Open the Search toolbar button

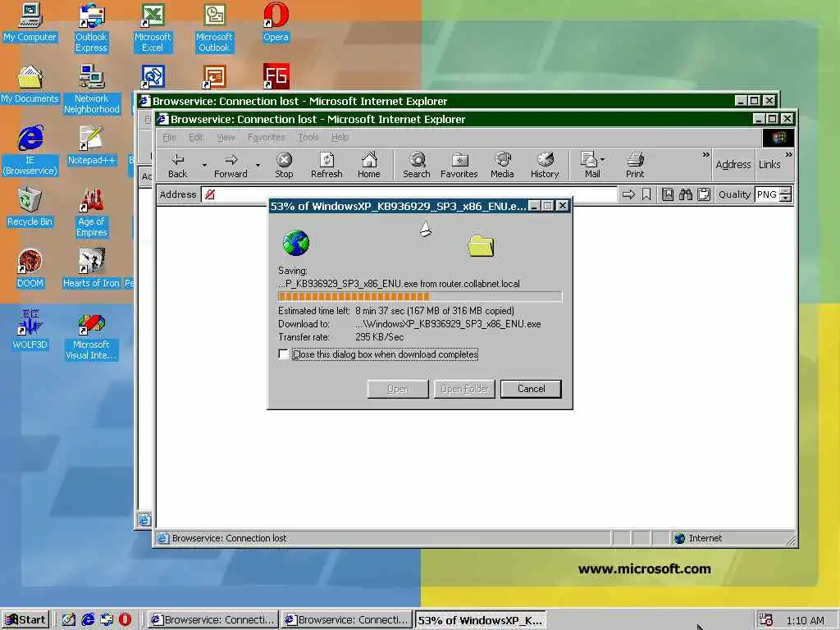point(416,165)
